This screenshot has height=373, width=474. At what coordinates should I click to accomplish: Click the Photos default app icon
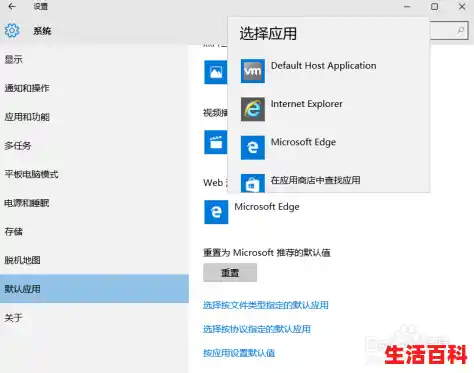216,72
